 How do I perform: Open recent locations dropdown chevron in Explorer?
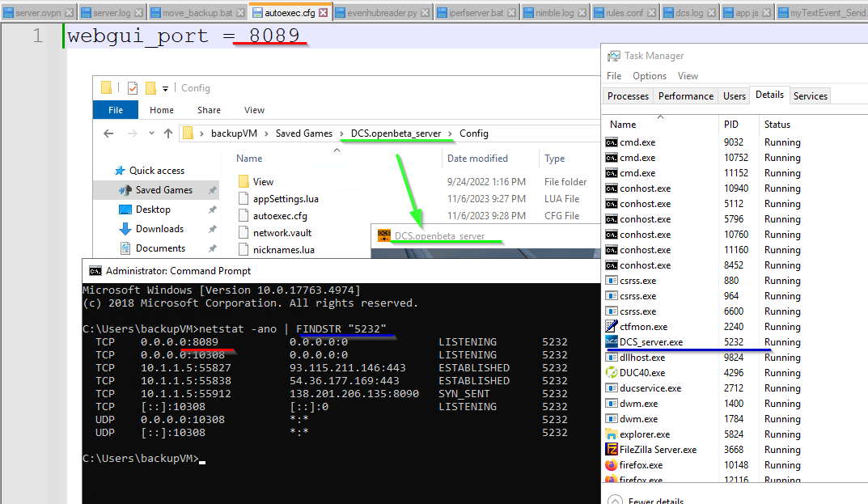(151, 133)
